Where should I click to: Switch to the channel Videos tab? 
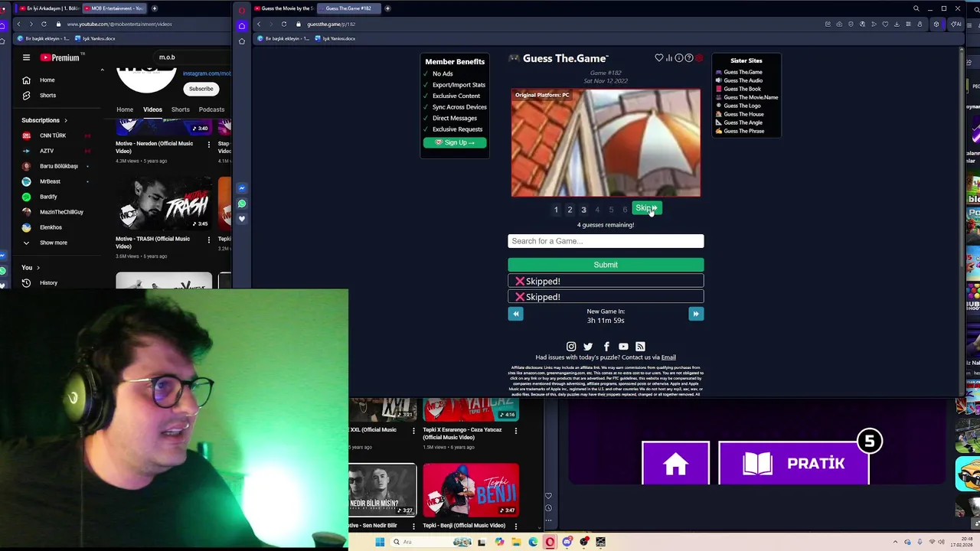click(x=152, y=109)
